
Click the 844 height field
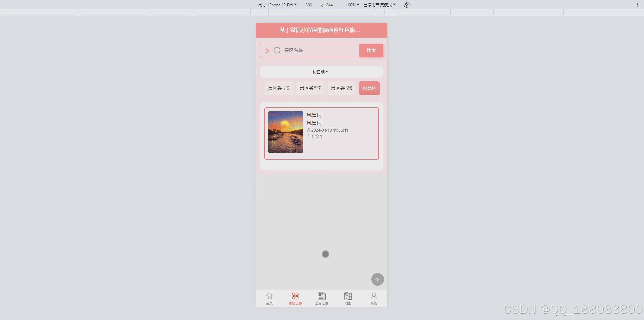click(330, 5)
